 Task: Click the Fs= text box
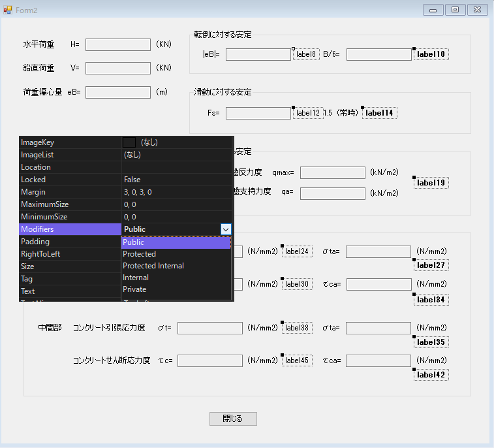pos(258,113)
